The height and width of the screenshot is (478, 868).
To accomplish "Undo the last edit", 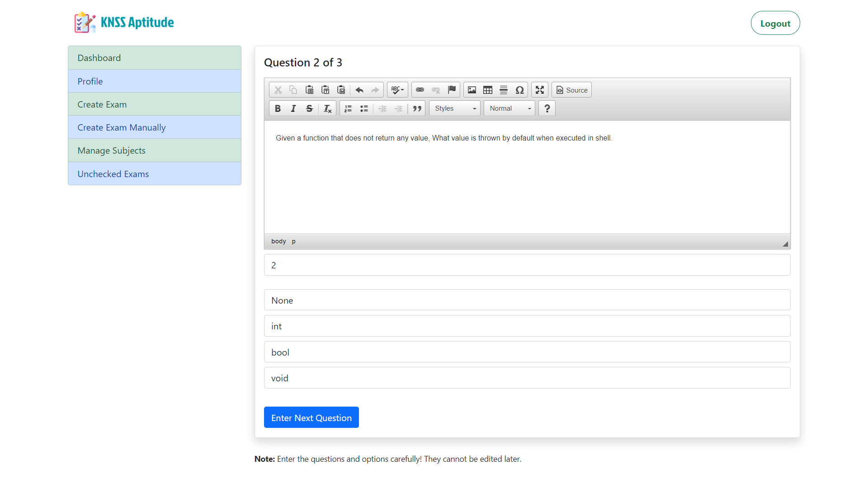I will 359,90.
